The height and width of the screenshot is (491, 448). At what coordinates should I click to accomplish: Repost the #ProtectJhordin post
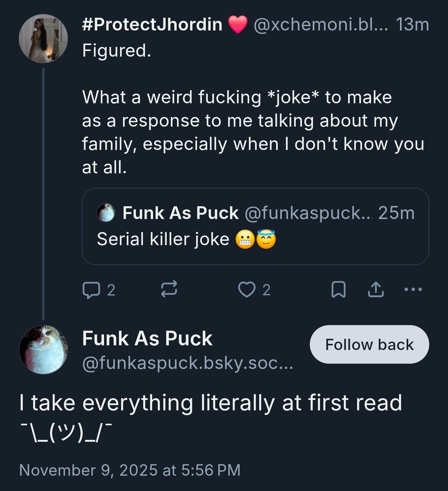[x=169, y=289]
